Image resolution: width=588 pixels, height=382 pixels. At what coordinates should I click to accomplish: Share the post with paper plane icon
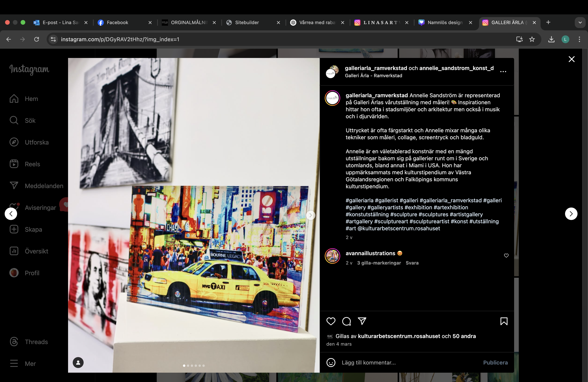pyautogui.click(x=362, y=321)
